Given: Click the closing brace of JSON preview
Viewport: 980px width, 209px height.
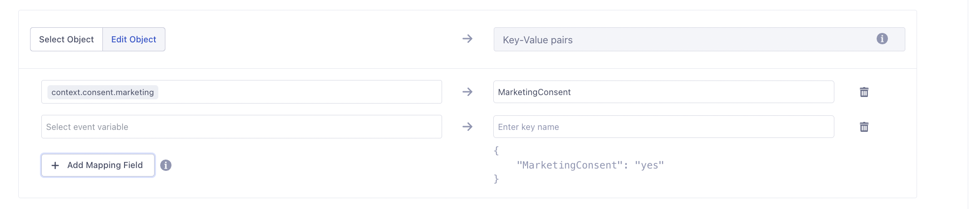Looking at the screenshot, I should coord(496,179).
